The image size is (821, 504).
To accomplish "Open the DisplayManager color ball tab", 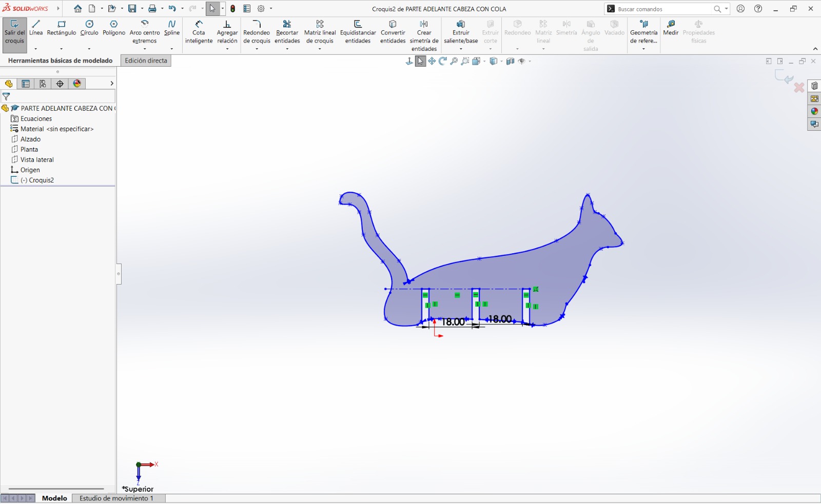I will tap(77, 84).
